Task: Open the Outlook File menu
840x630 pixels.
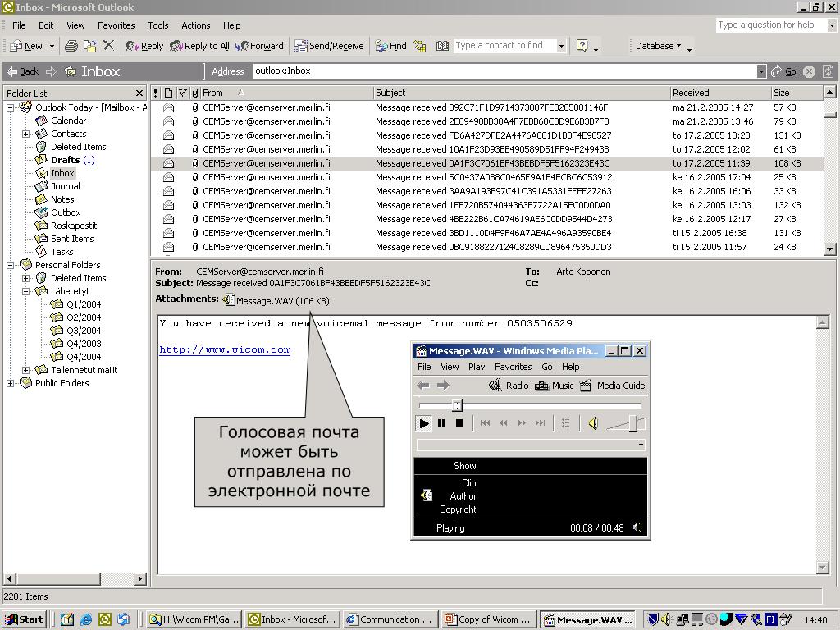Action: click(19, 25)
